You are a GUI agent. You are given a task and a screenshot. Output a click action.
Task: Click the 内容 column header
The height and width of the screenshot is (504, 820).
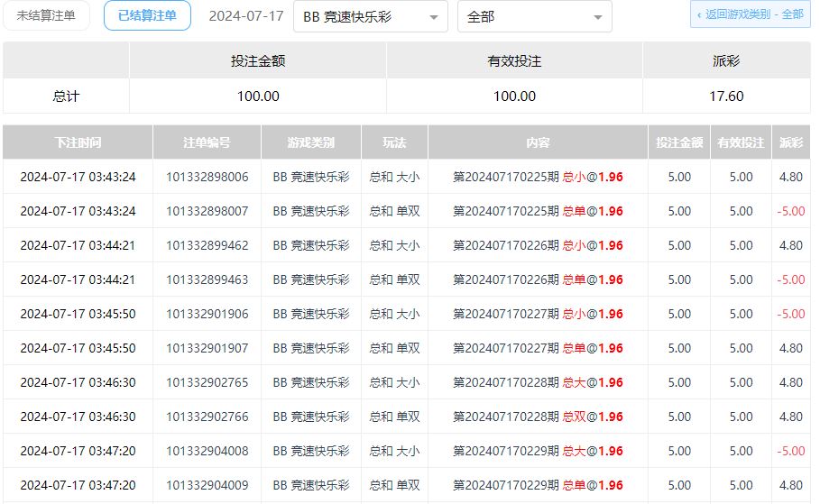[538, 142]
